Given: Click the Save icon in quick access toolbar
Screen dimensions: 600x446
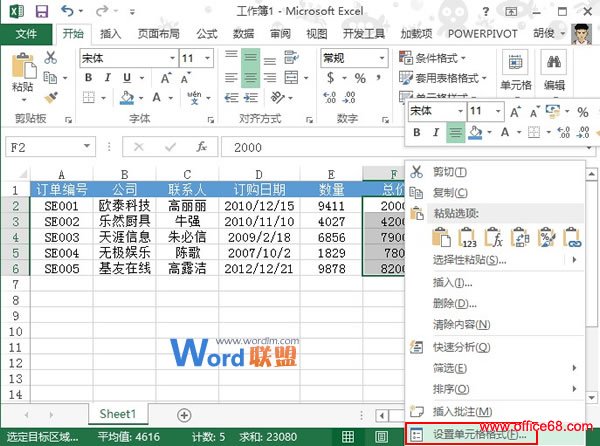Looking at the screenshot, I should (42, 11).
